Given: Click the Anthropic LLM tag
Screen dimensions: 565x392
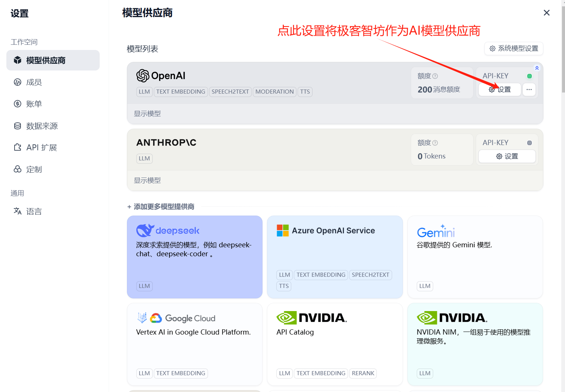Looking at the screenshot, I should 145,159.
